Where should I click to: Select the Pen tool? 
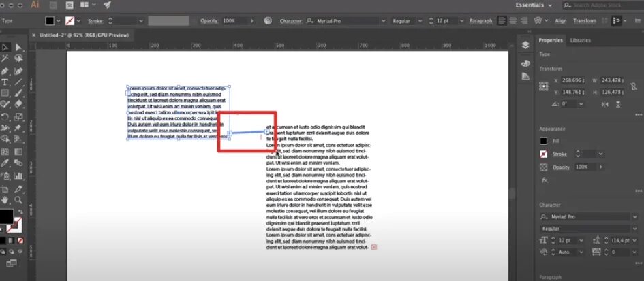5,71
